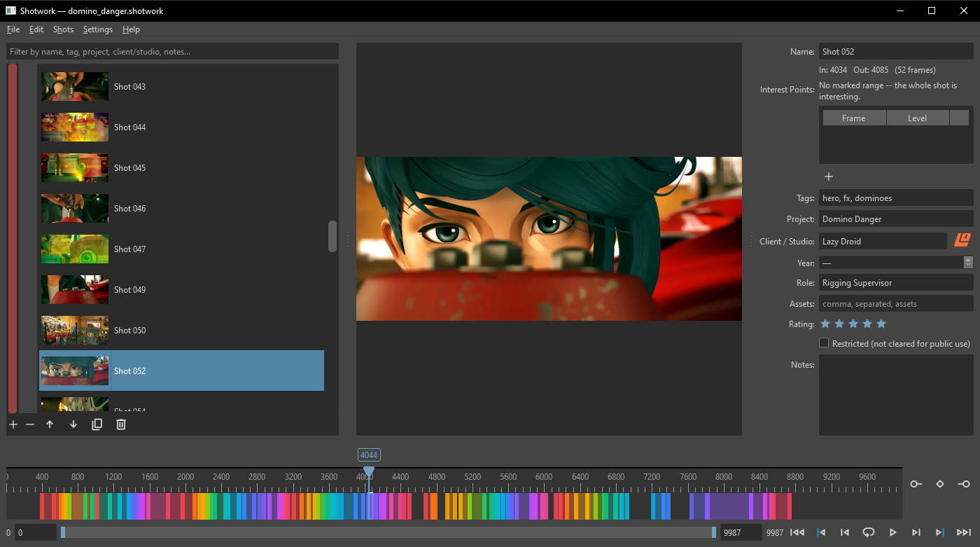The width and height of the screenshot is (980, 547).
Task: Go to the shot in point
Action: [822, 532]
